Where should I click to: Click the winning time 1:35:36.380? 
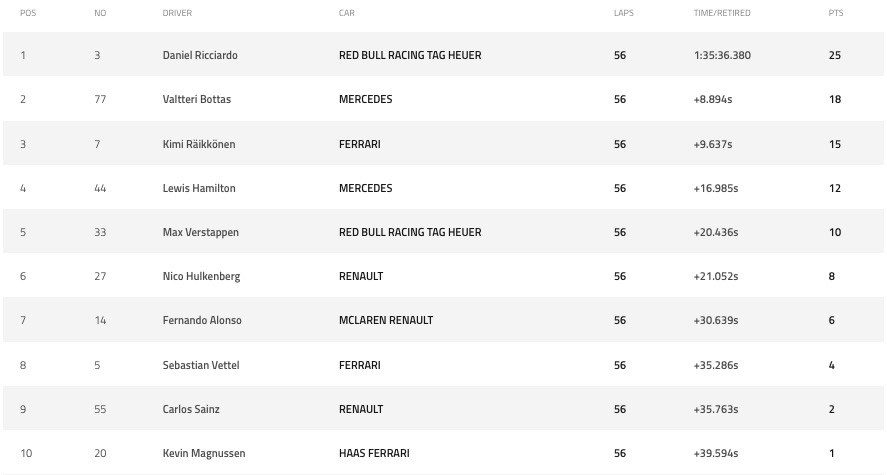(x=722, y=56)
